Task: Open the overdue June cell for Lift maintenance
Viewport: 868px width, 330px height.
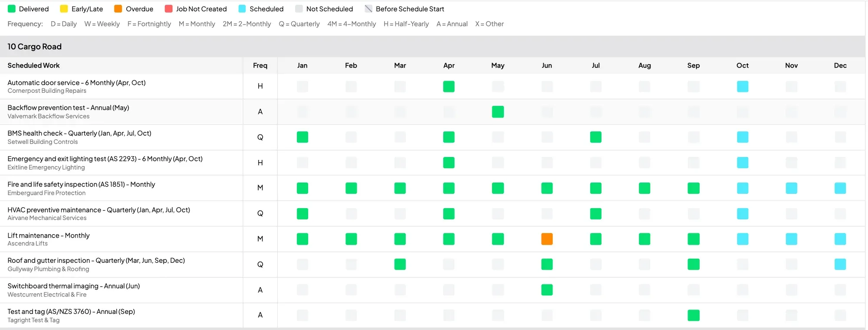Action: point(547,239)
